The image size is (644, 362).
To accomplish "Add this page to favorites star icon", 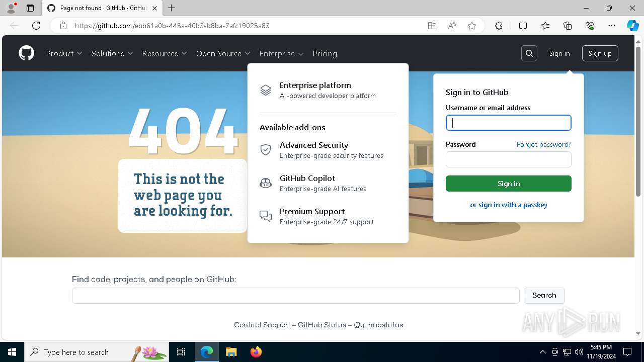I will [472, 26].
